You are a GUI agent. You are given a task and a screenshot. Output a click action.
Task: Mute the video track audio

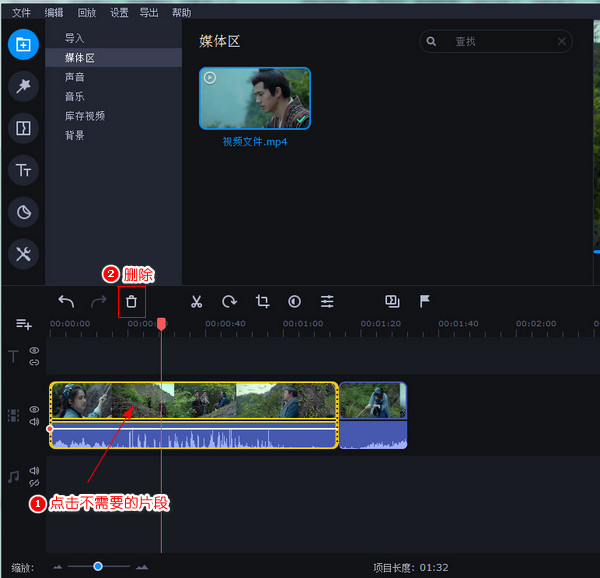[x=34, y=422]
